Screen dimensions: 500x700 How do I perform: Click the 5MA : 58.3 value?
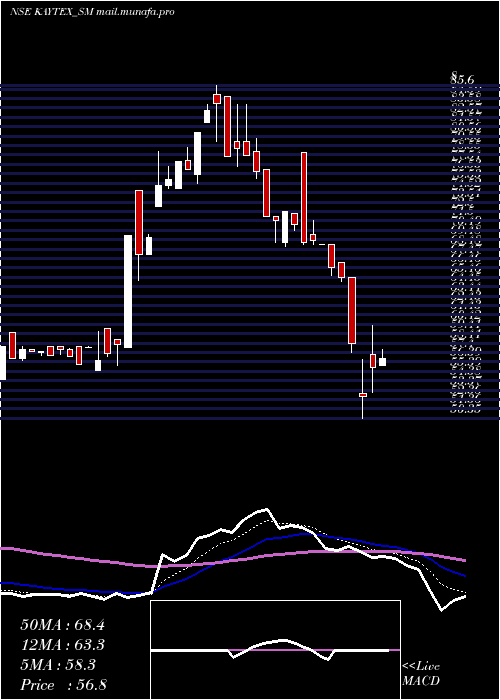click(57, 665)
